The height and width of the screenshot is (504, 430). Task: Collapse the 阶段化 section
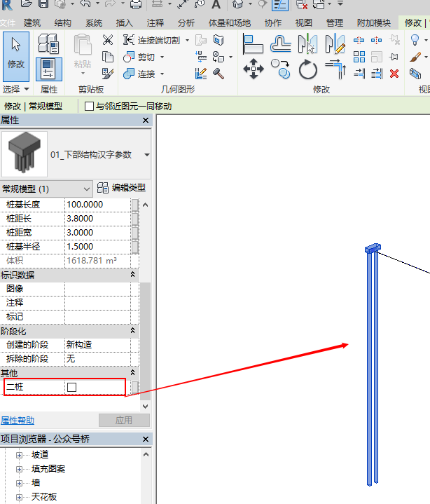pos(132,331)
